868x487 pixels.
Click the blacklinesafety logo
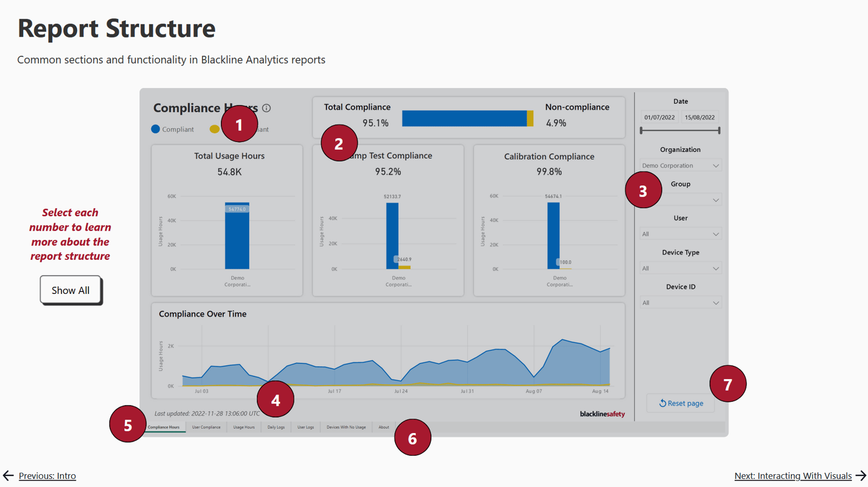click(x=603, y=414)
